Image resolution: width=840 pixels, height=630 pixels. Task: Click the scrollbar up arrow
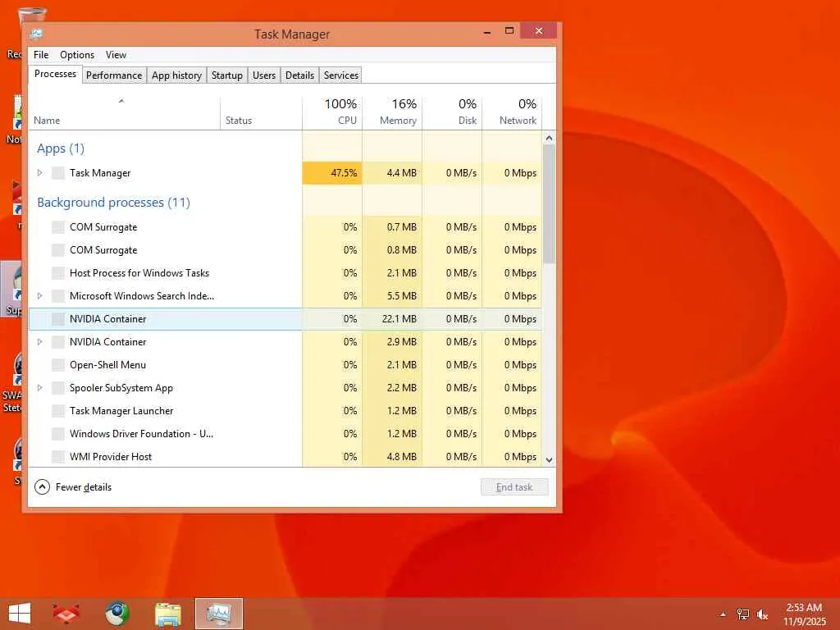click(549, 138)
